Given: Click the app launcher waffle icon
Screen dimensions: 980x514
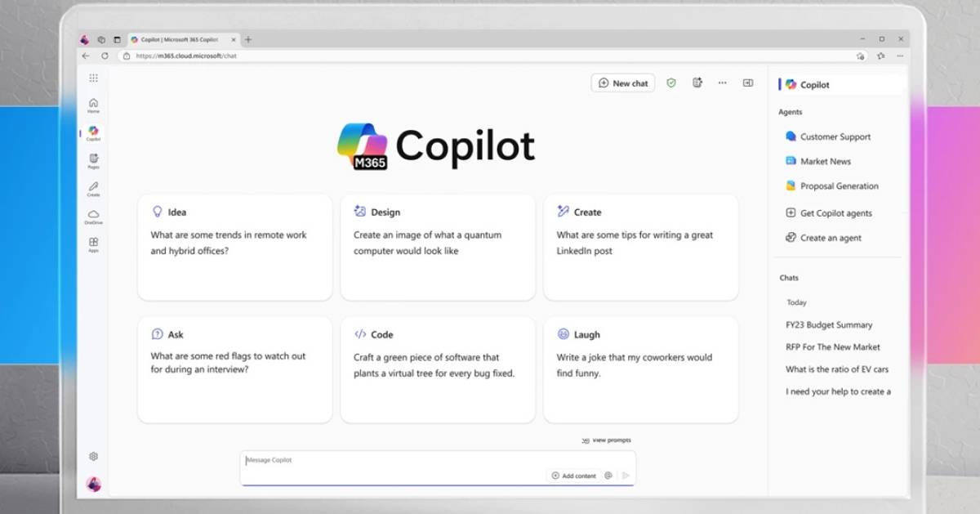Looking at the screenshot, I should (x=93, y=78).
